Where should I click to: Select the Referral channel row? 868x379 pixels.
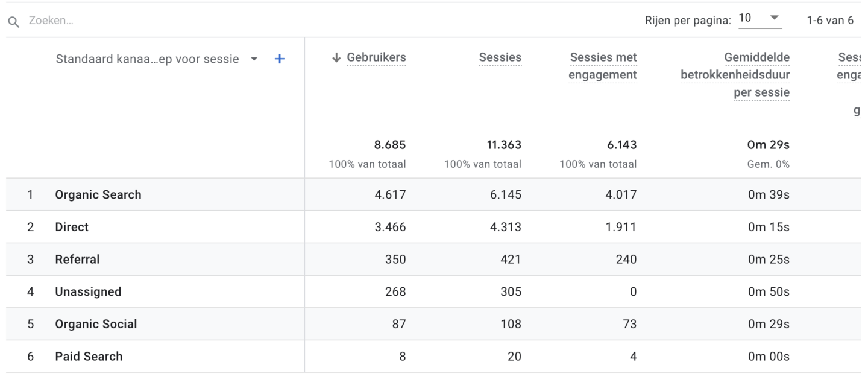pos(77,260)
